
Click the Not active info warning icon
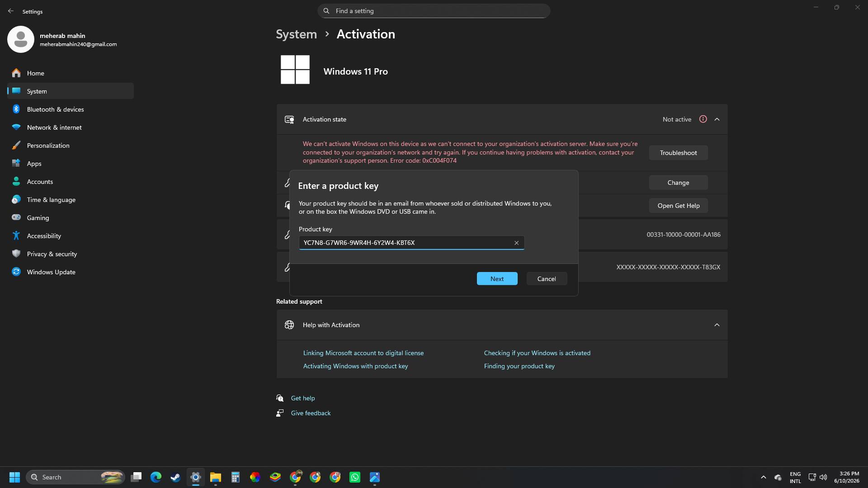703,119
